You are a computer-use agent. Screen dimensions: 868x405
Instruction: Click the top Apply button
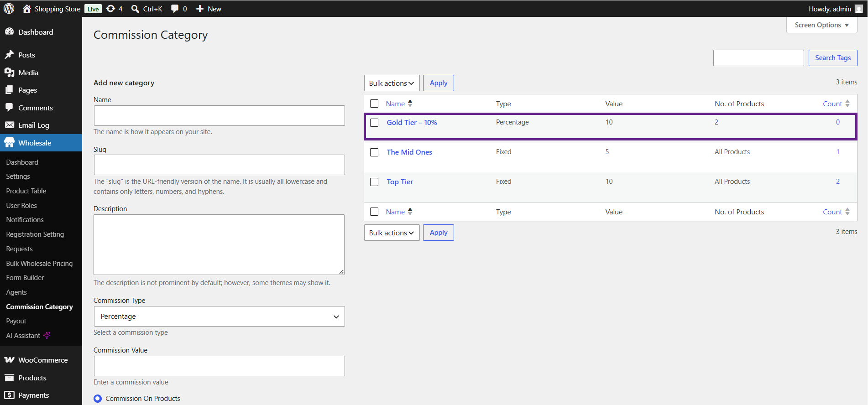(439, 83)
